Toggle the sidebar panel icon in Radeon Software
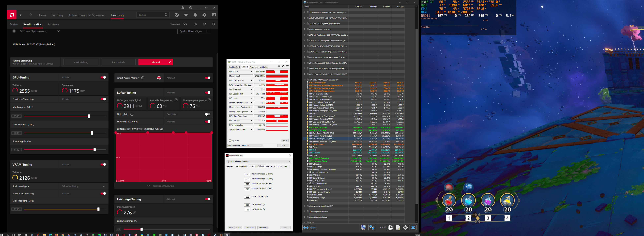Screen dimensions: 644x236 214,15
